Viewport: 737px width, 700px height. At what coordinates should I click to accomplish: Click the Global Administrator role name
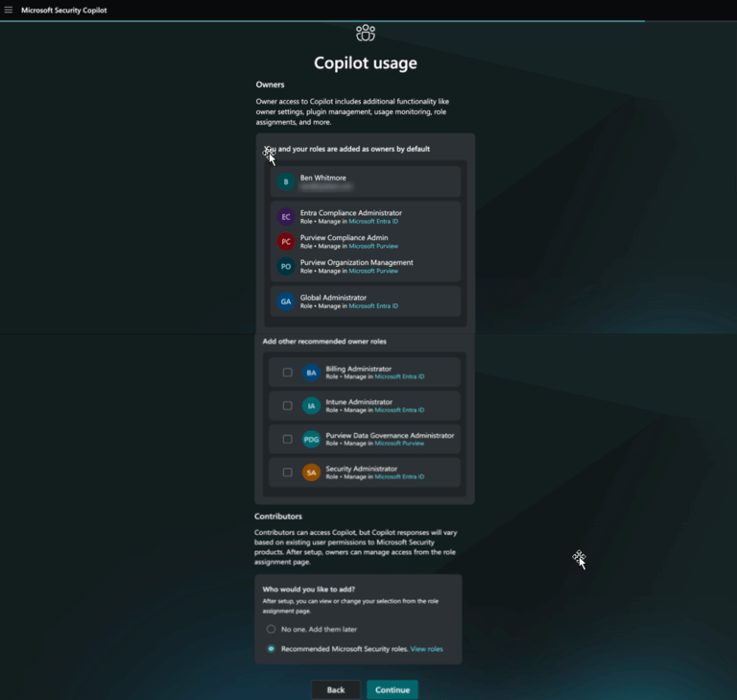[x=333, y=298]
